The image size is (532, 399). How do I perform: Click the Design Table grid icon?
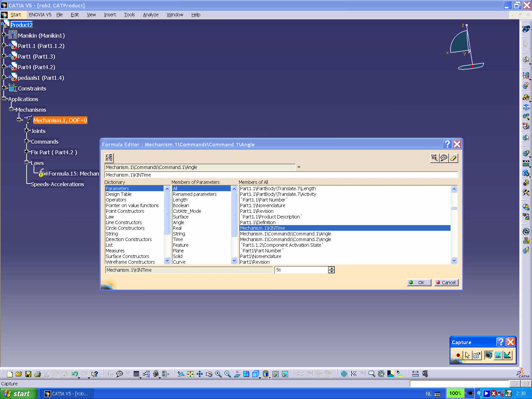click(136, 374)
